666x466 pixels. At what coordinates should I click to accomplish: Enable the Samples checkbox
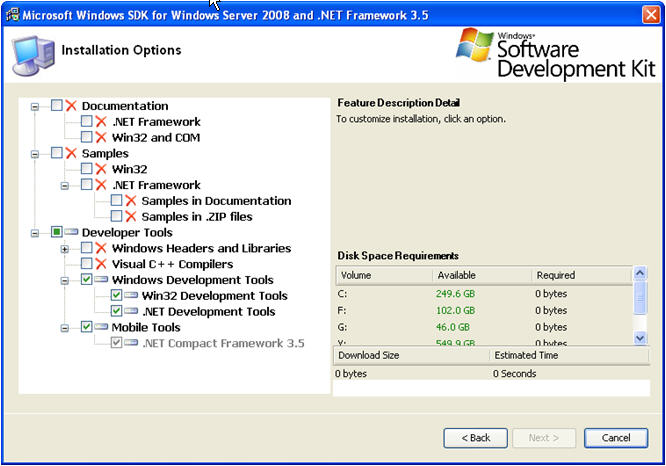56,153
